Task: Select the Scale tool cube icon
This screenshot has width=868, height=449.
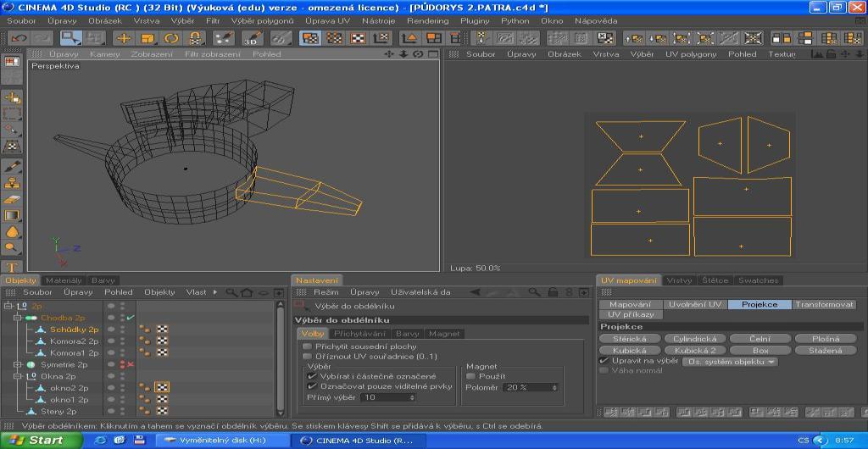Action: pyautogui.click(x=147, y=38)
